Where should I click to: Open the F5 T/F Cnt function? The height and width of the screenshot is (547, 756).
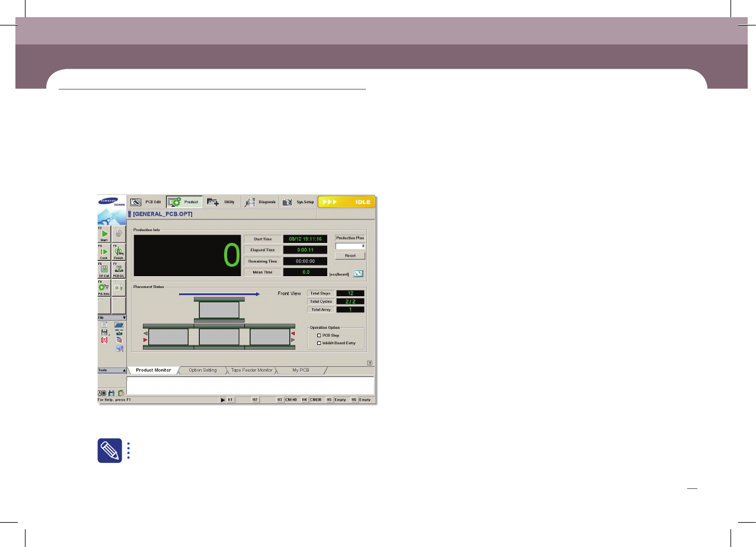[104, 270]
